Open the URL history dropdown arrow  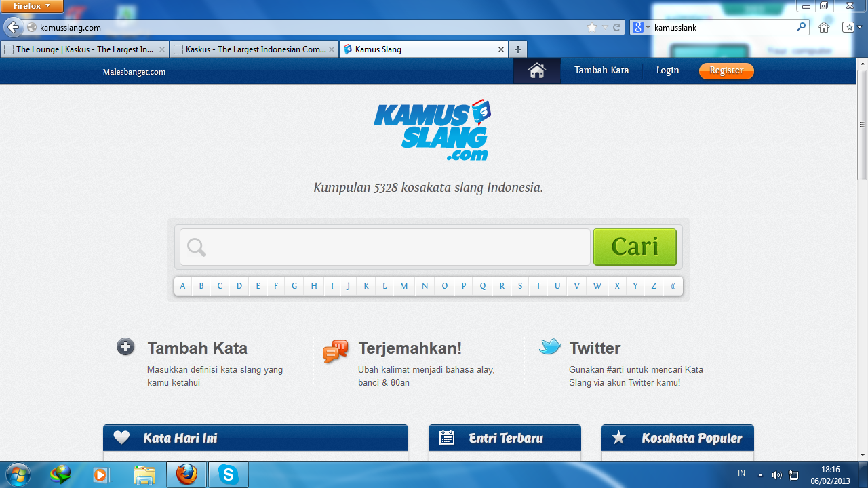tap(604, 28)
